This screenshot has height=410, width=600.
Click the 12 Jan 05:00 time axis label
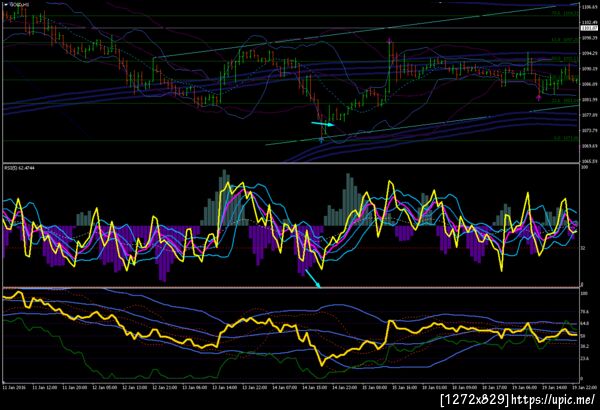pos(104,387)
